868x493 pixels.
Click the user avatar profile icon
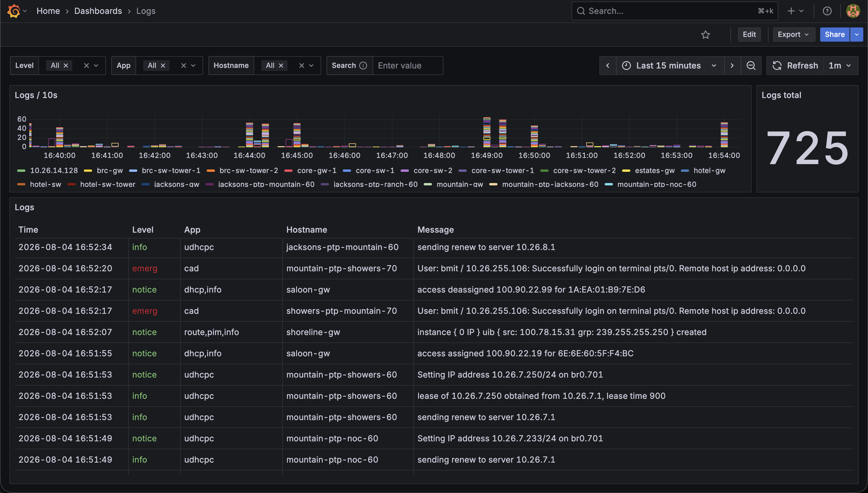tap(853, 11)
